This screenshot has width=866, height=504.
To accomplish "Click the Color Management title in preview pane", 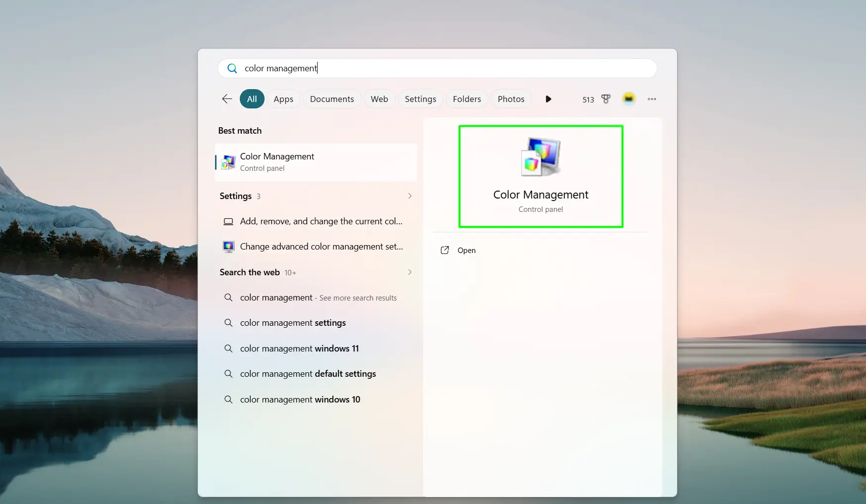I will coord(541,195).
